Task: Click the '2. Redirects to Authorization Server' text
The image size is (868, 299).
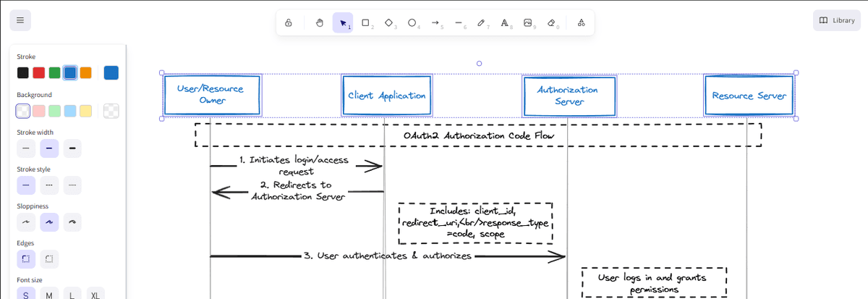Action: [297, 190]
